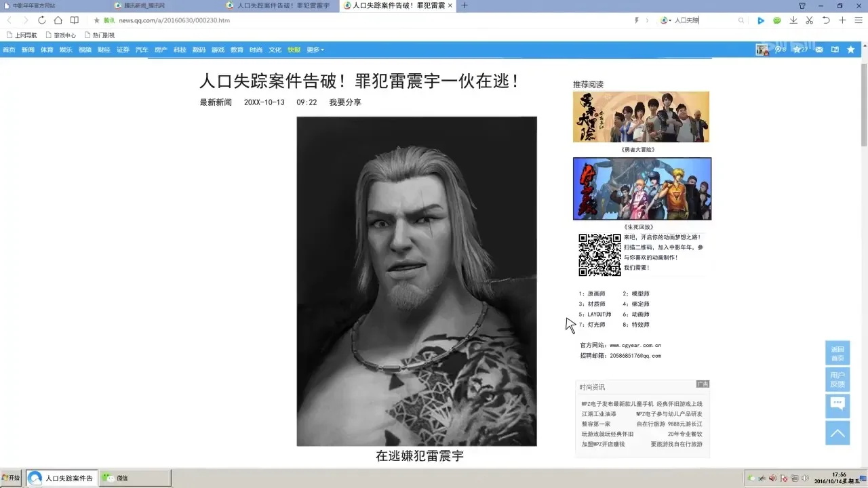Open 微信 from the Windows taskbar
This screenshot has width=868, height=488.
click(x=136, y=478)
